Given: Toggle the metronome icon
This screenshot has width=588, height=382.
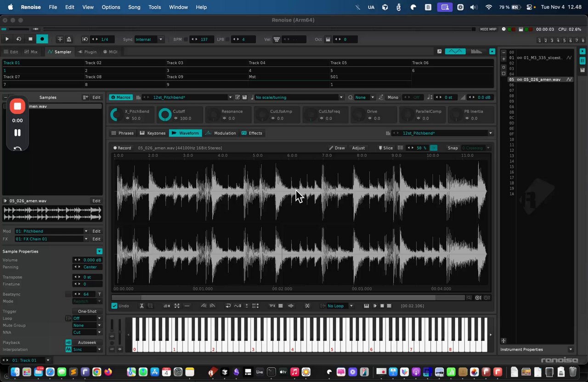Looking at the screenshot, I should pyautogui.click(x=69, y=39).
